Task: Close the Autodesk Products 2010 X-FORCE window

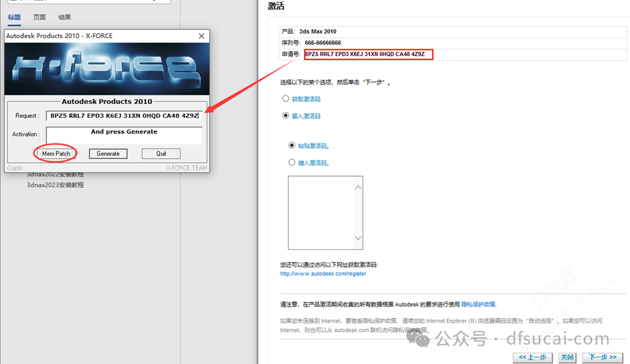Action: tap(201, 36)
